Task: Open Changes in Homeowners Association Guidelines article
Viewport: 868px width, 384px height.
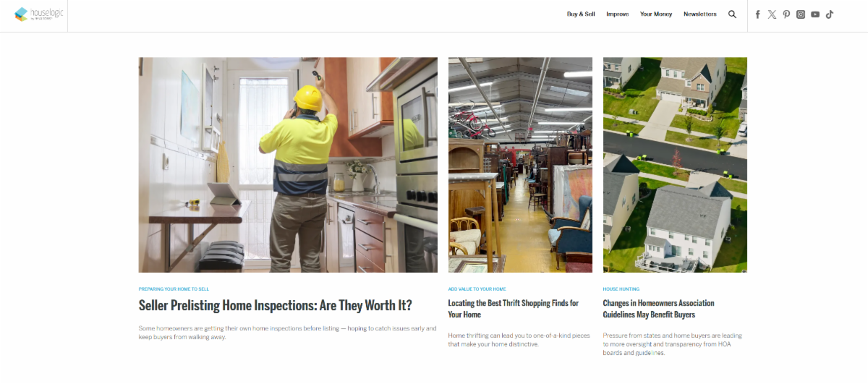Action: click(x=659, y=309)
